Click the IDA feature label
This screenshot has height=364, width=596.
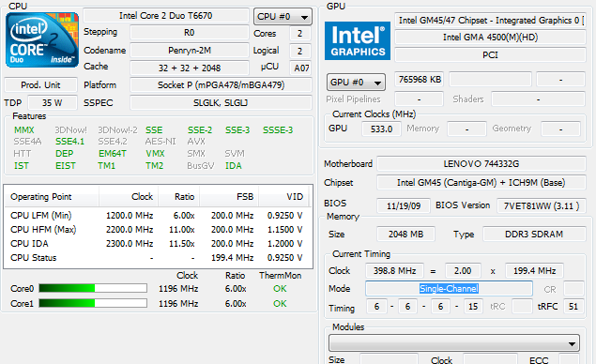[234, 166]
